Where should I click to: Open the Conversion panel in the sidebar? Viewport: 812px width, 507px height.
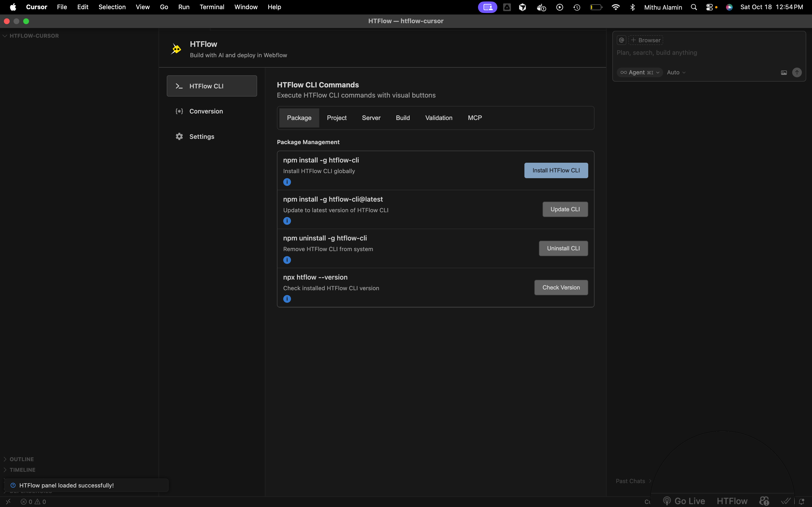206,111
